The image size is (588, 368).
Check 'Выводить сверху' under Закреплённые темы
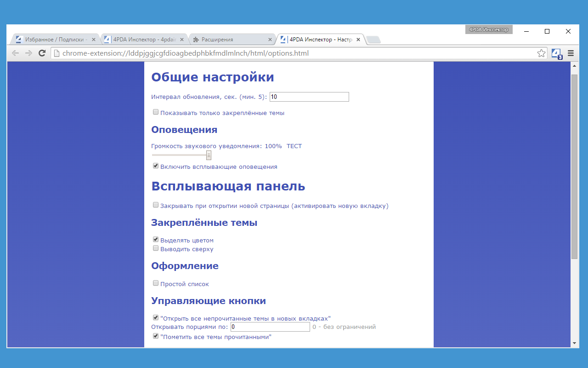(x=156, y=248)
